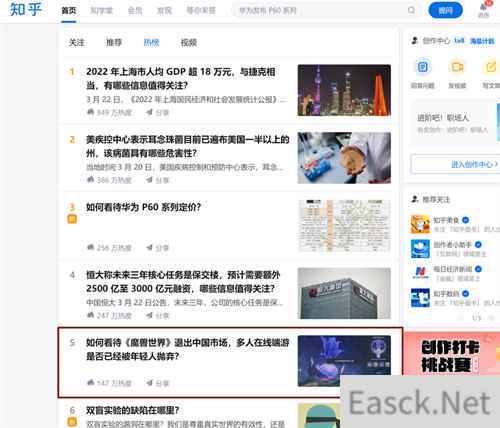
Task: Click the Evergrande building thumbnail
Action: tap(344, 293)
